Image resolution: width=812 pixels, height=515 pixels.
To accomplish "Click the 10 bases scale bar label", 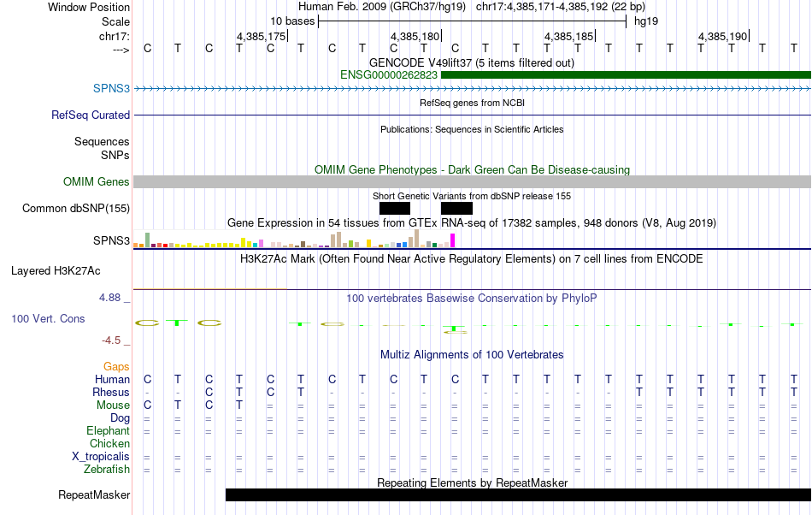I will (292, 21).
